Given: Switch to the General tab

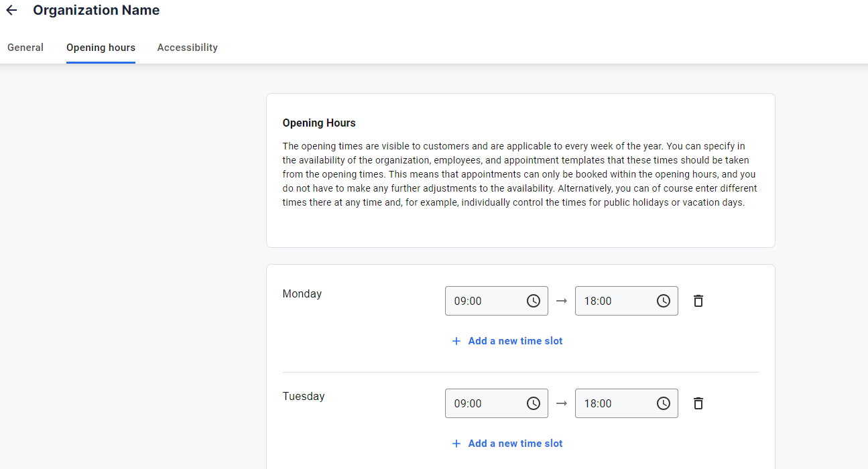Looking at the screenshot, I should click(25, 48).
